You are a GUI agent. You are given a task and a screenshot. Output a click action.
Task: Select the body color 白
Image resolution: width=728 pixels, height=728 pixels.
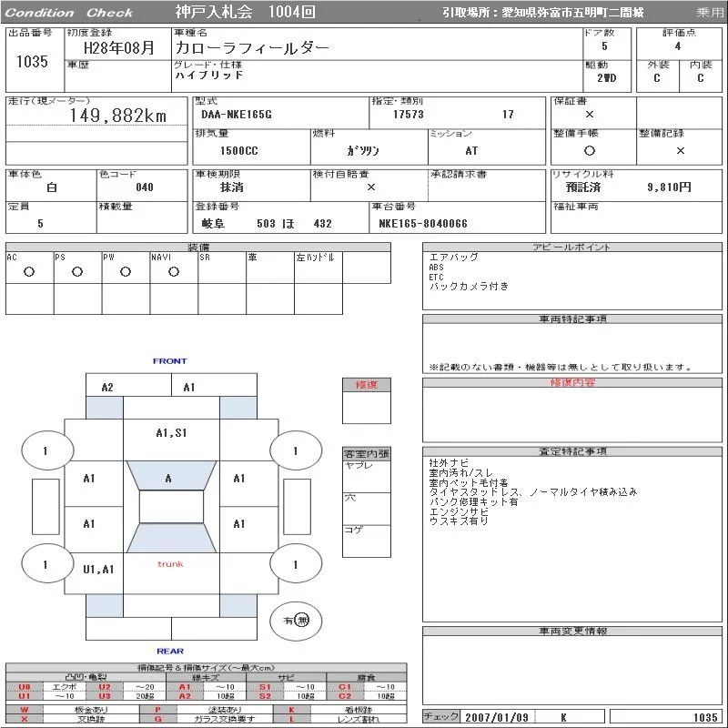click(x=52, y=187)
